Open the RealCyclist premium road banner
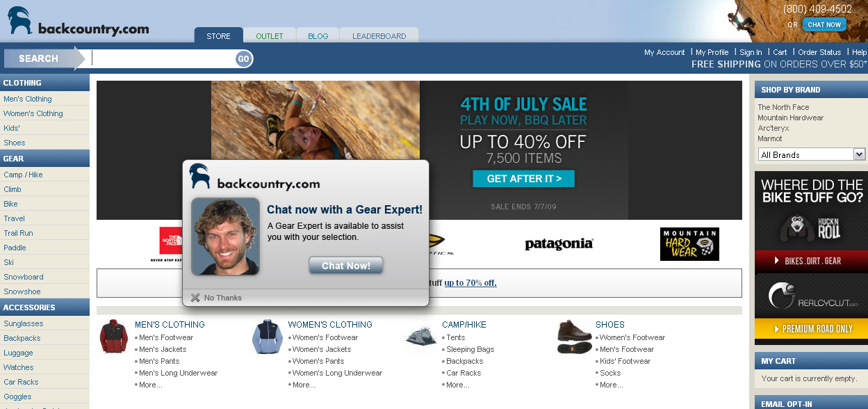Image resolution: width=868 pixels, height=409 pixels. pyautogui.click(x=811, y=306)
